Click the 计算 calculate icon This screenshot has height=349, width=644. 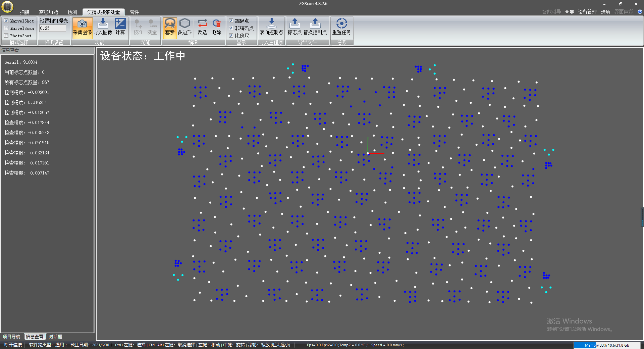tap(120, 24)
